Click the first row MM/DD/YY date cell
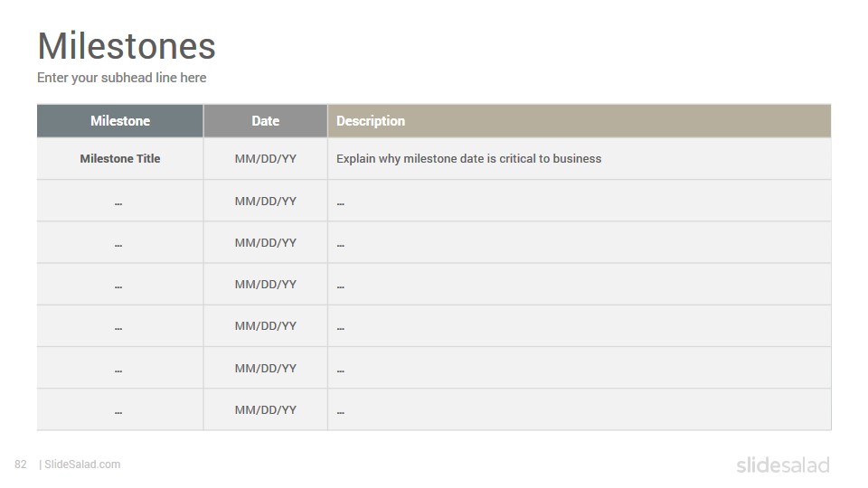This screenshot has width=868, height=488. pos(266,159)
